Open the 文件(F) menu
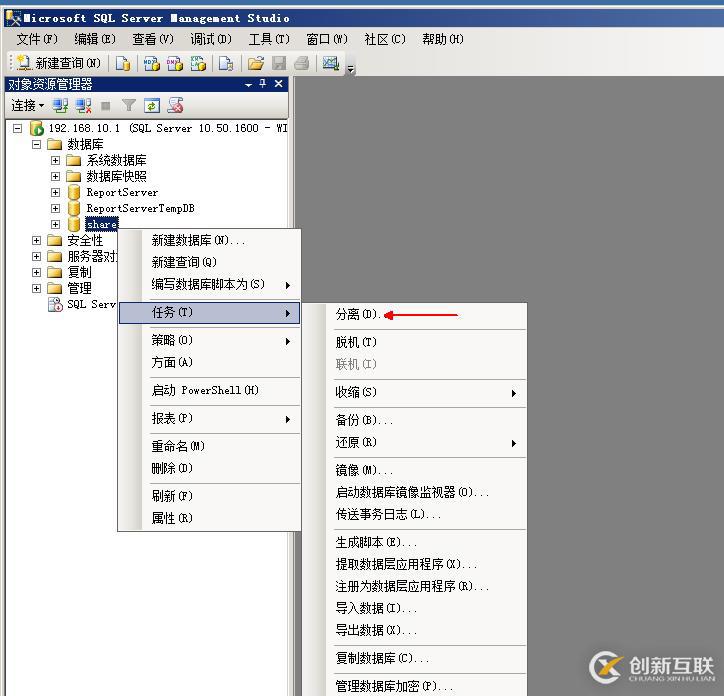This screenshot has width=724, height=696. pyautogui.click(x=37, y=39)
